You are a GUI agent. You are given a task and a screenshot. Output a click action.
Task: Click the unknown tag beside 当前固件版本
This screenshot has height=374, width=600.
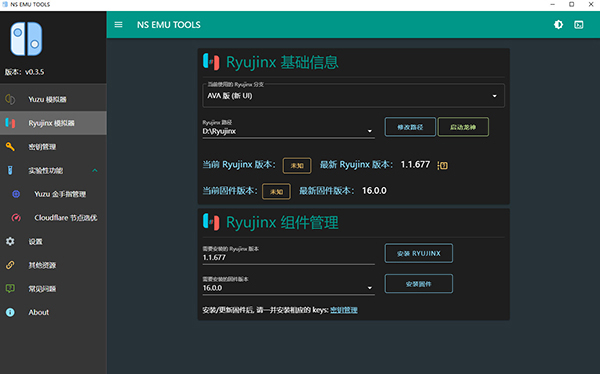pyautogui.click(x=276, y=192)
